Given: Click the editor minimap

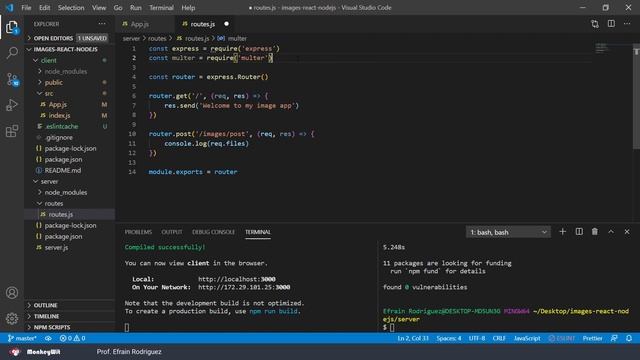Looking at the screenshot, I should pyautogui.click(x=603, y=48).
